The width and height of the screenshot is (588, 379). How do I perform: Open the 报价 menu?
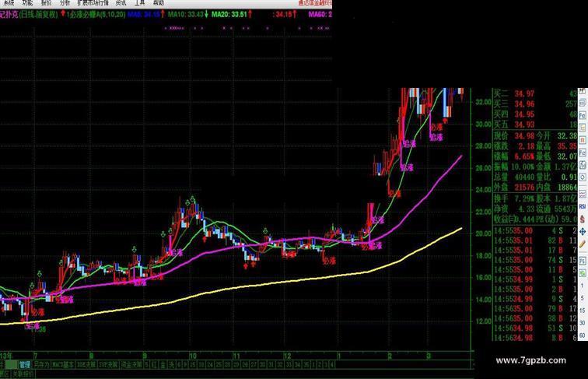click(x=46, y=2)
